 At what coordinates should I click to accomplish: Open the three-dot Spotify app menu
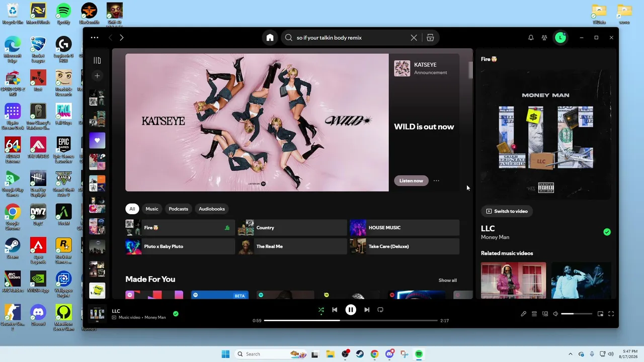[x=95, y=38]
